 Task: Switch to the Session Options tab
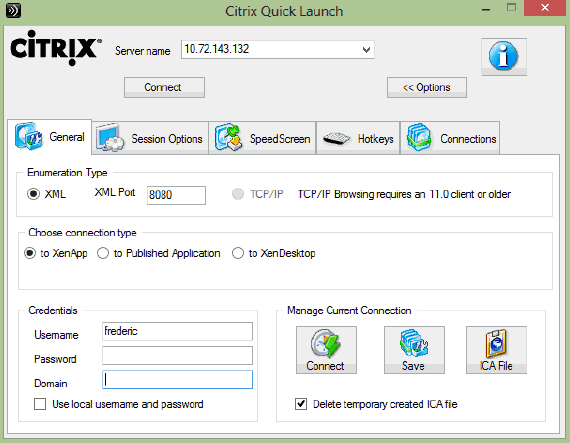click(x=150, y=138)
